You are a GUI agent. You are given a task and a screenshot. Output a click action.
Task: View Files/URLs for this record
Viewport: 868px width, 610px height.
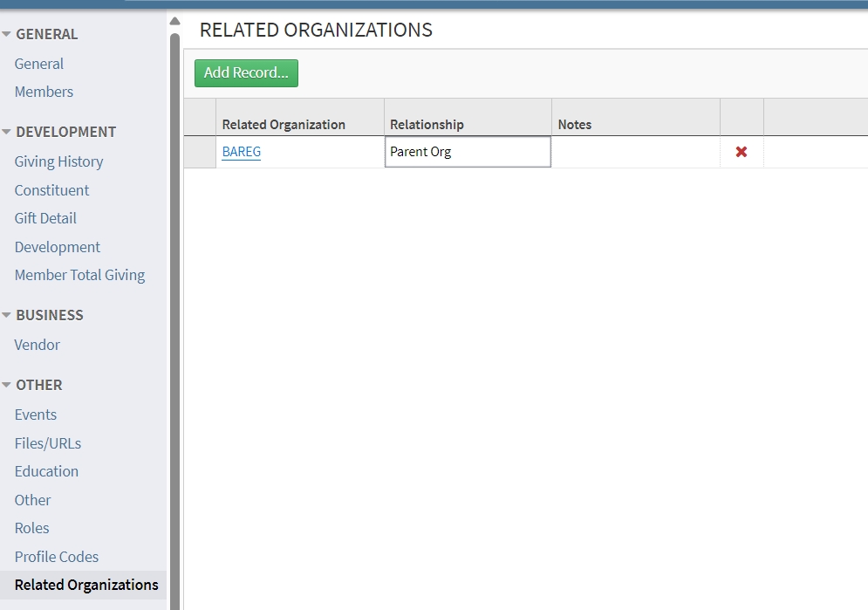(x=47, y=442)
